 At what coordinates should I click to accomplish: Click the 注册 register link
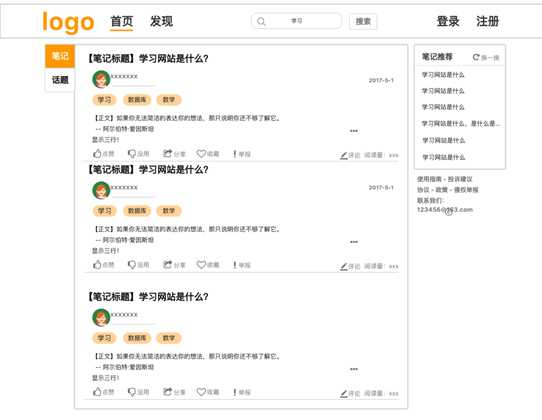(x=487, y=21)
